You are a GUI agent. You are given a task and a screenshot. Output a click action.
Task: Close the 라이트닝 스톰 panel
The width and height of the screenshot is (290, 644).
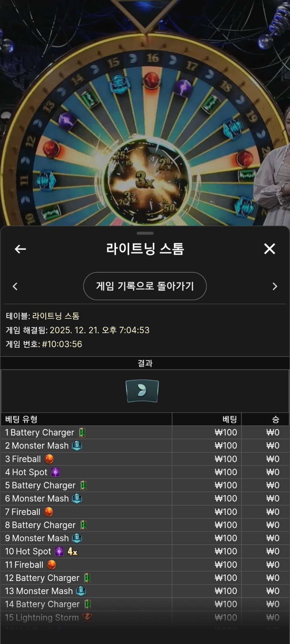click(x=270, y=249)
